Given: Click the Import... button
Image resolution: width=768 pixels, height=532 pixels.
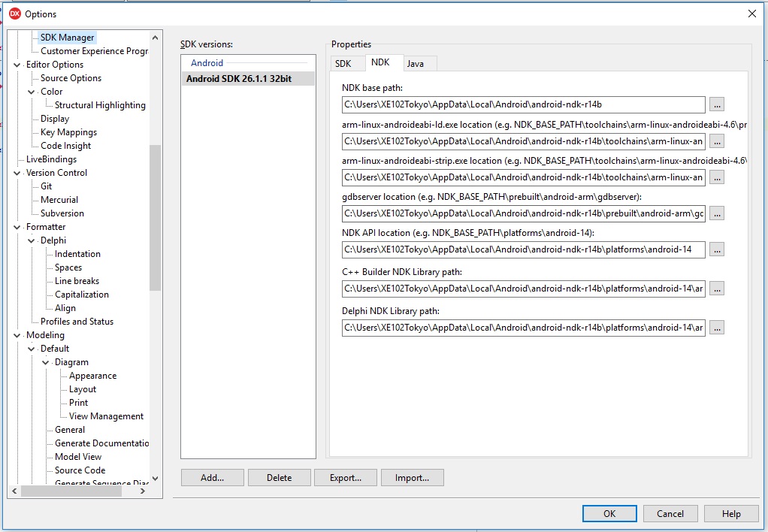Looking at the screenshot, I should [x=412, y=478].
